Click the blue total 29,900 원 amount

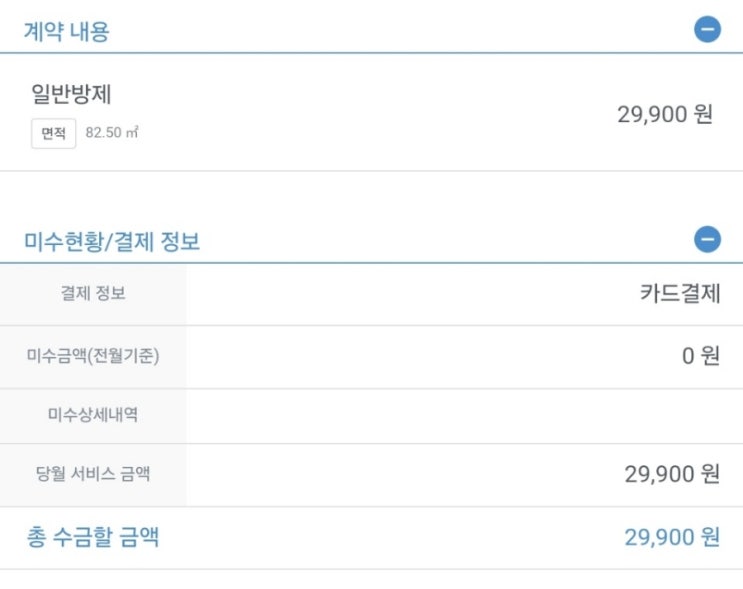coord(672,538)
